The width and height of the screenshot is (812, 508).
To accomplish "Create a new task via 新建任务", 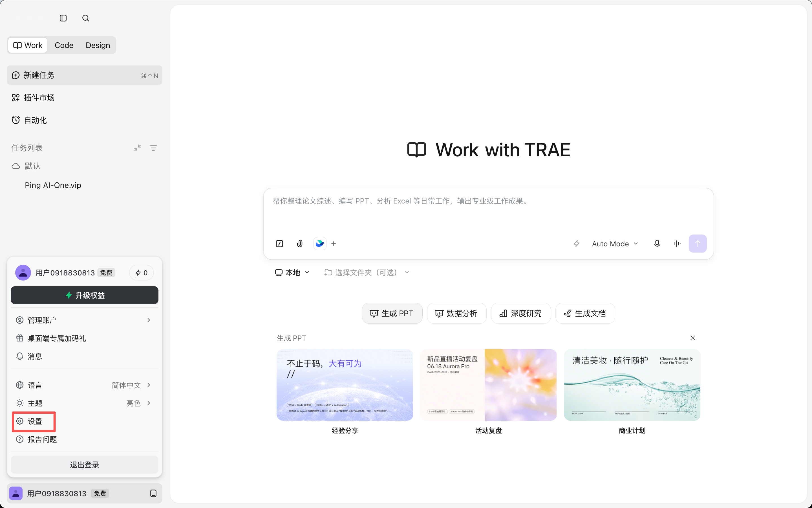I will click(85, 75).
